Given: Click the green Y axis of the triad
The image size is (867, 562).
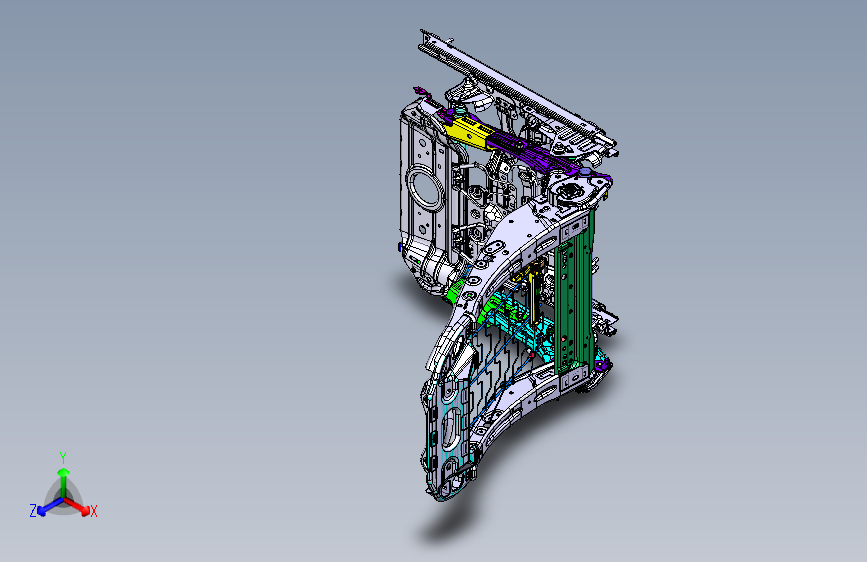Looking at the screenshot, I should click(64, 481).
